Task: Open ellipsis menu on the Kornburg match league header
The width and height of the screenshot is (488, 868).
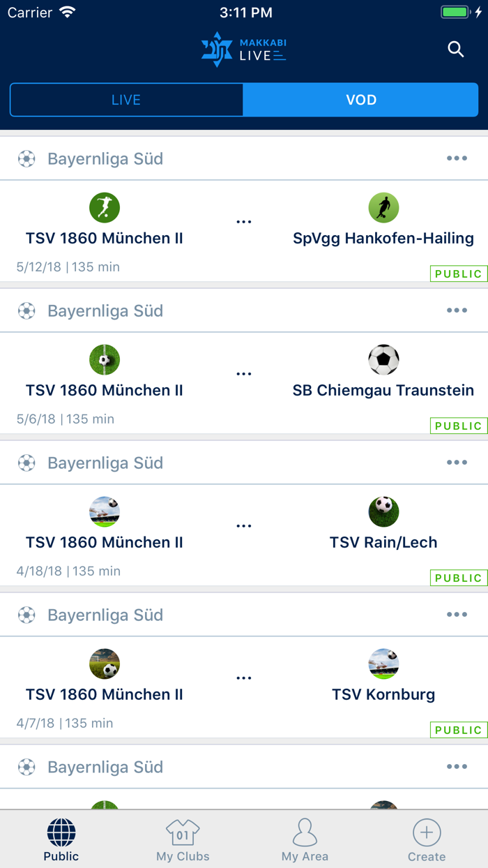Action: (x=457, y=615)
